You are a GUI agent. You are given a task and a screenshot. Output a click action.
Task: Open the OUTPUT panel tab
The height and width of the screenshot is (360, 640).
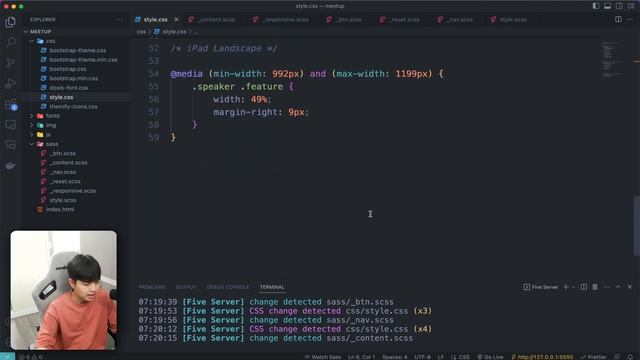[186, 287]
